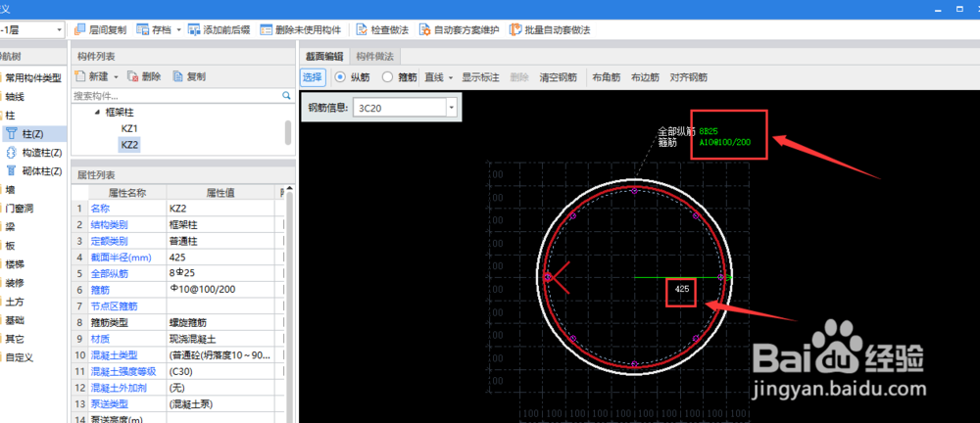The image size is (980, 423).
Task: Click the 批量自动套做法 icon
Action: point(515,29)
